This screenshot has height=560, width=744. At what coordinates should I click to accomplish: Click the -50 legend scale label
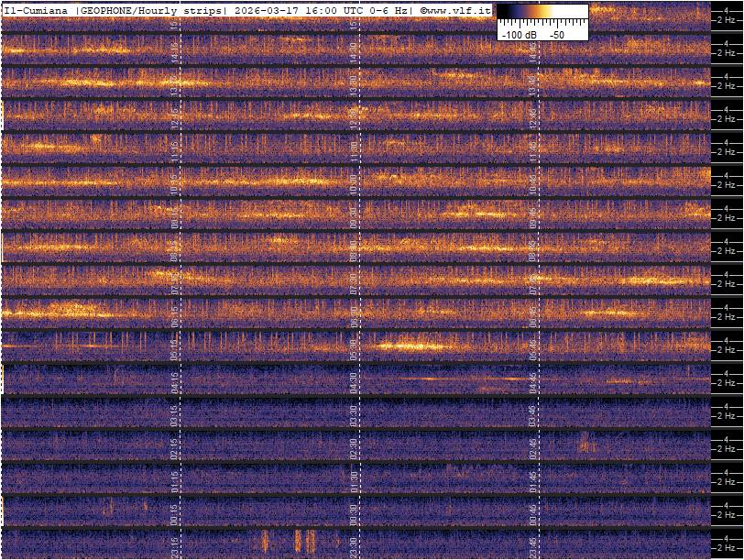pos(555,34)
